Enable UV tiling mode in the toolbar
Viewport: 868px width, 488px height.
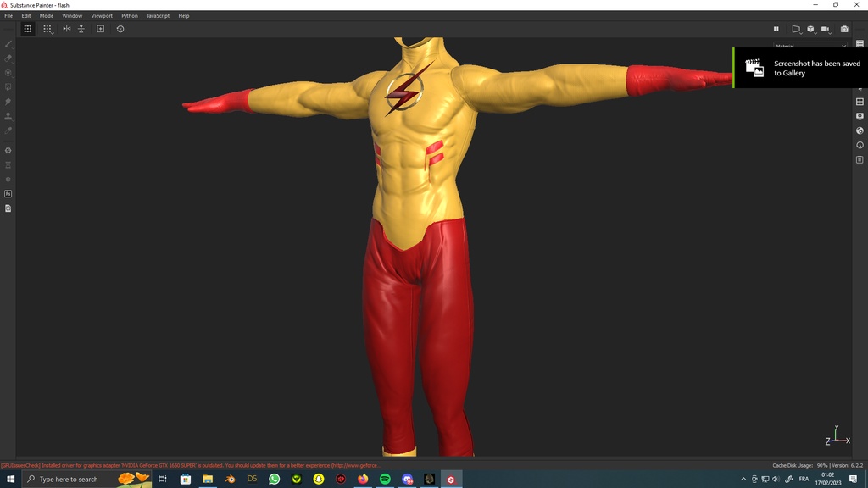click(x=47, y=29)
